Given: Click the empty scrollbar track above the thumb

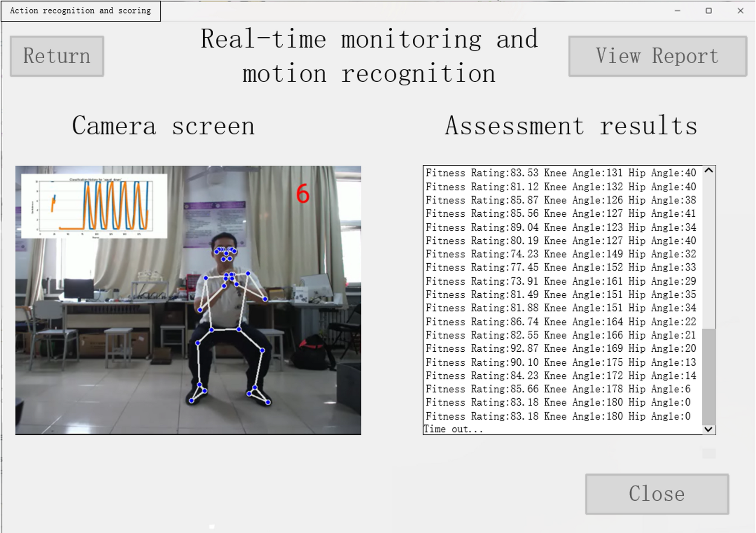Looking at the screenshot, I should coord(709,252).
